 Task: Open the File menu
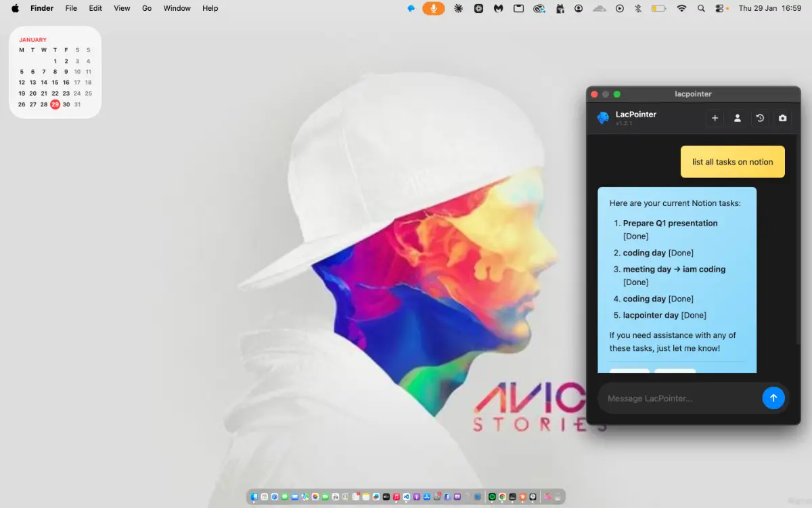click(x=71, y=8)
